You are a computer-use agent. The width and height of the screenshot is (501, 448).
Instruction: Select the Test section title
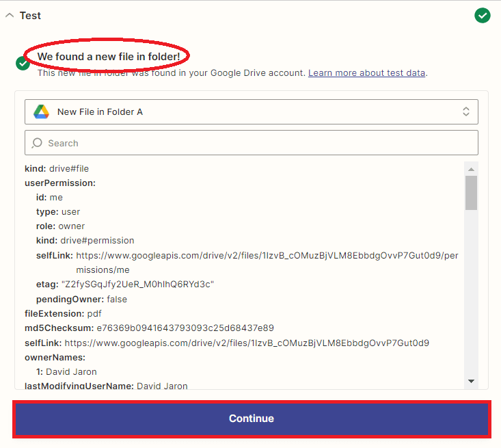[30, 16]
